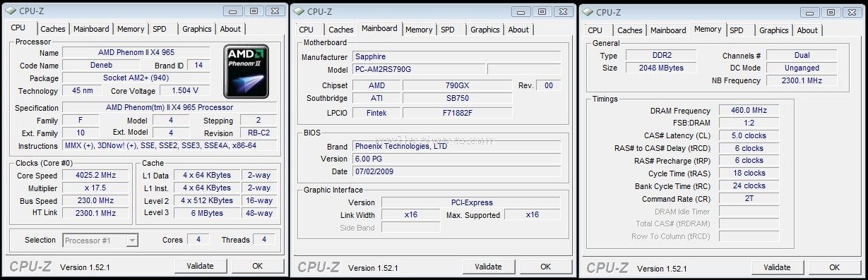Minimize the Mainboard CPU-Z window
The height and width of the screenshot is (280, 868).
pos(523,11)
